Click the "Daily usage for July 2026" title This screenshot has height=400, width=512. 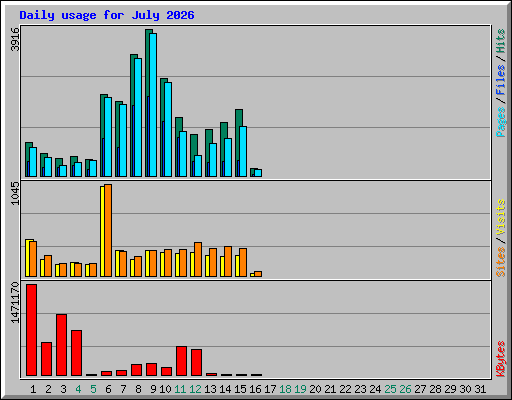tap(107, 15)
